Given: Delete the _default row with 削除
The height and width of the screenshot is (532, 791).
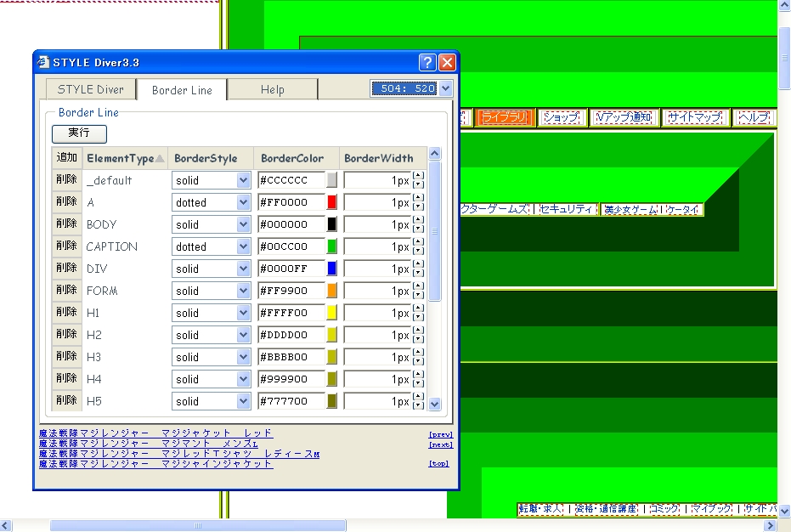Looking at the screenshot, I should point(66,179).
